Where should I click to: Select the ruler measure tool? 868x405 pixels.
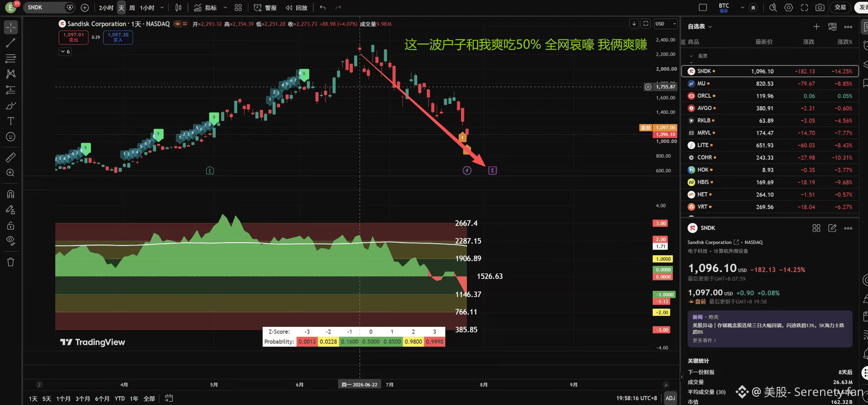click(x=11, y=157)
